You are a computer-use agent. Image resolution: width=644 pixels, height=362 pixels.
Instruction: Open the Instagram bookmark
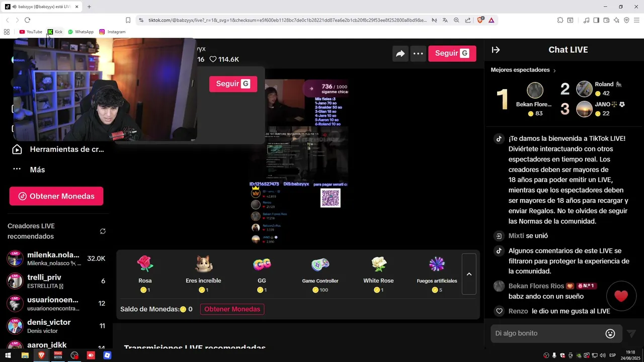click(x=112, y=32)
